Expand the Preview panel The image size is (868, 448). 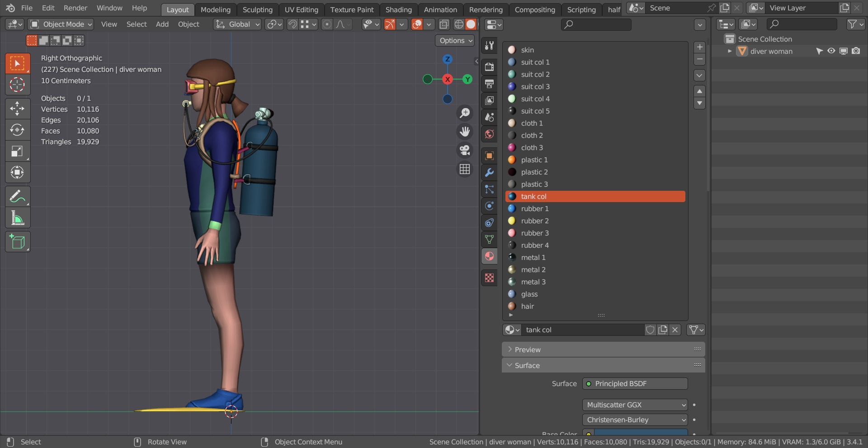pos(604,349)
